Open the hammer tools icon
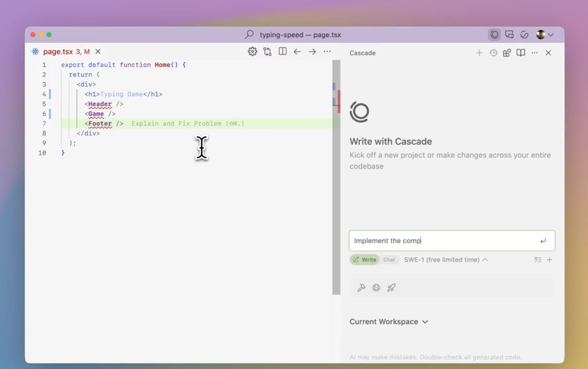The image size is (588, 369). pyautogui.click(x=361, y=288)
